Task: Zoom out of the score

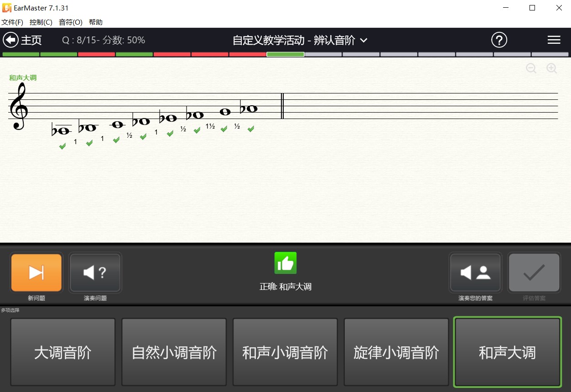Action: [531, 68]
